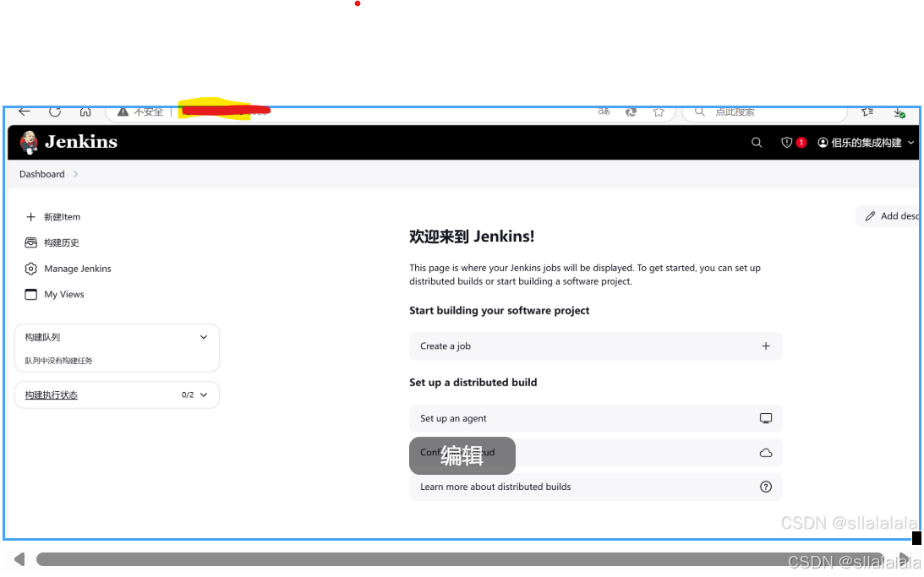Expand the Dashboard breadcrumb arrow
This screenshot has height=577, width=924.
point(75,174)
